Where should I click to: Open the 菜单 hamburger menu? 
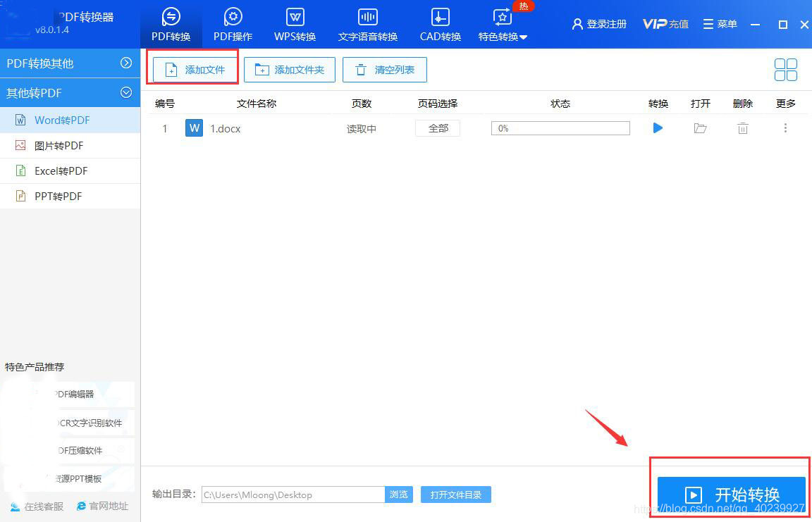click(x=720, y=24)
